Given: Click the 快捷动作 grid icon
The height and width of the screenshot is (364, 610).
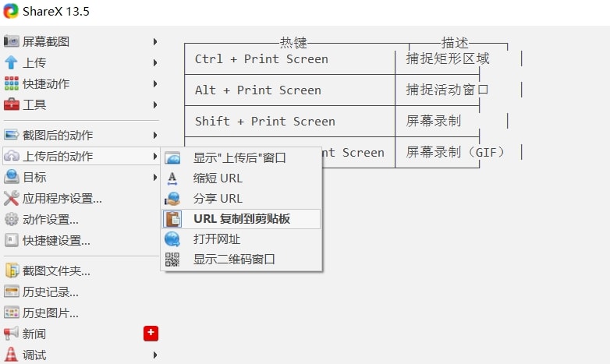Looking at the screenshot, I should click(11, 83).
